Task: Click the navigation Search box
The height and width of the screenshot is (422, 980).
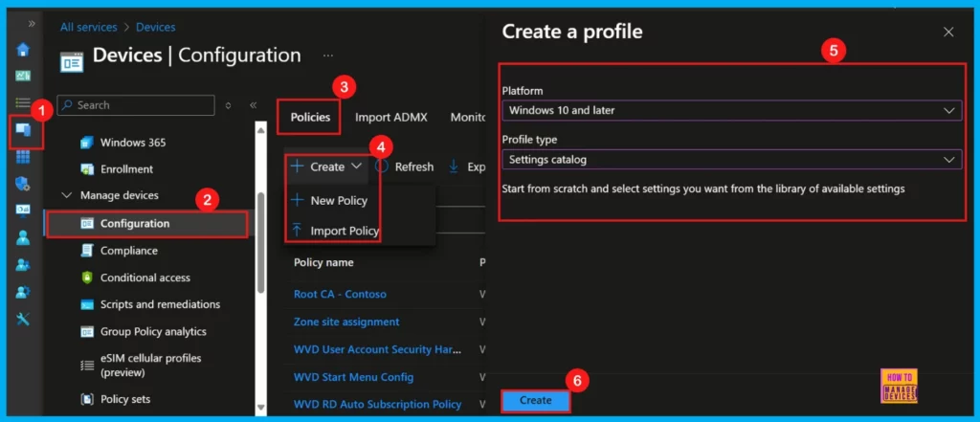Action: coord(136,105)
